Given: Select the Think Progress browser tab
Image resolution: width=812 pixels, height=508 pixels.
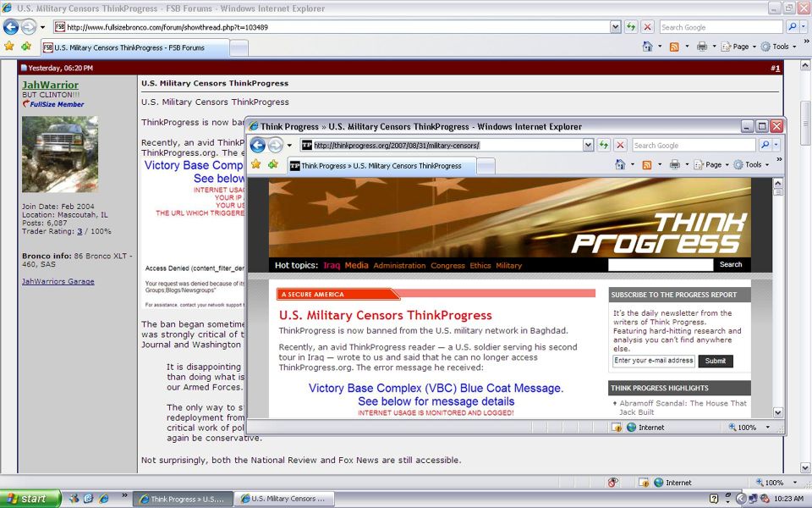Looking at the screenshot, I should click(381, 166).
